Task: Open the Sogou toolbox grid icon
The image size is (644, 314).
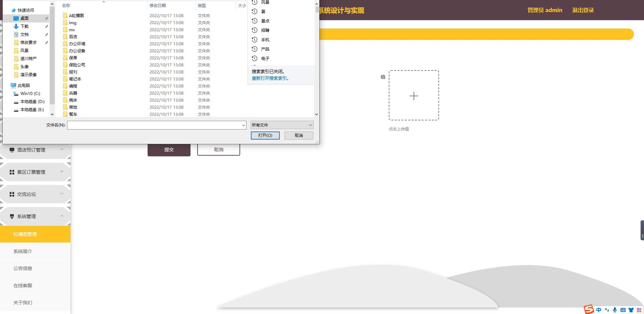Action: click(639, 310)
